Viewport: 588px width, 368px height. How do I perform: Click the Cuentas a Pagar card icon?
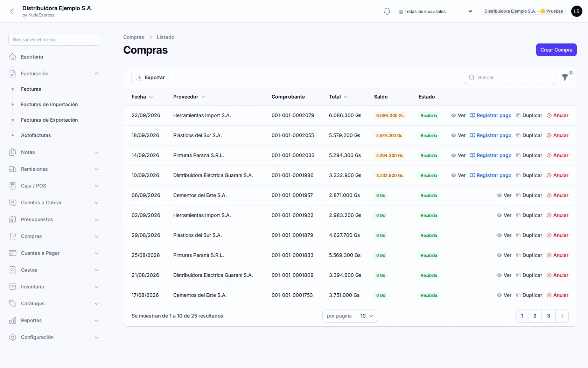pyautogui.click(x=13, y=253)
